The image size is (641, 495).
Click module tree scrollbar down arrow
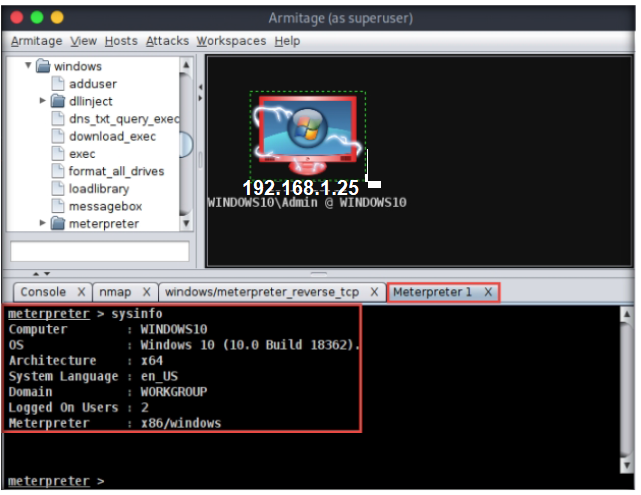(x=186, y=223)
